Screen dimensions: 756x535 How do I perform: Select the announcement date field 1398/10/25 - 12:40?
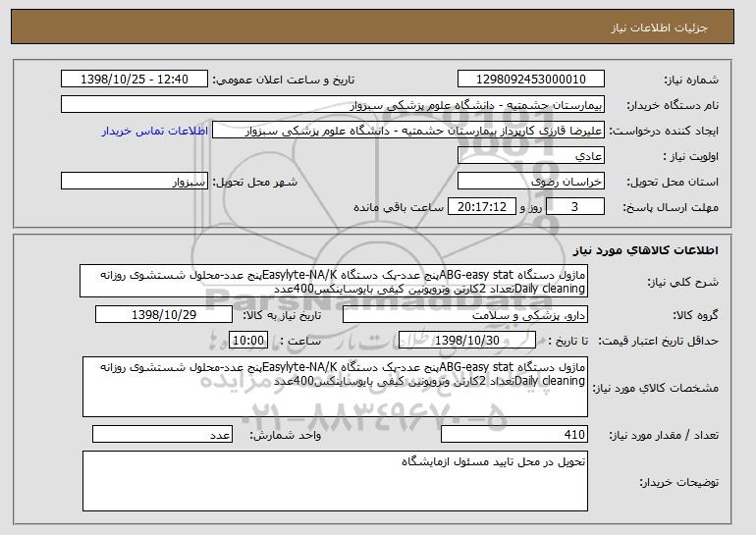click(135, 80)
